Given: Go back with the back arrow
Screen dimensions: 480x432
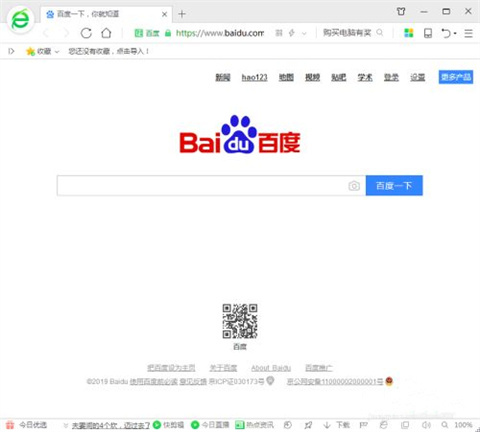Looking at the screenshot, I should [x=46, y=33].
